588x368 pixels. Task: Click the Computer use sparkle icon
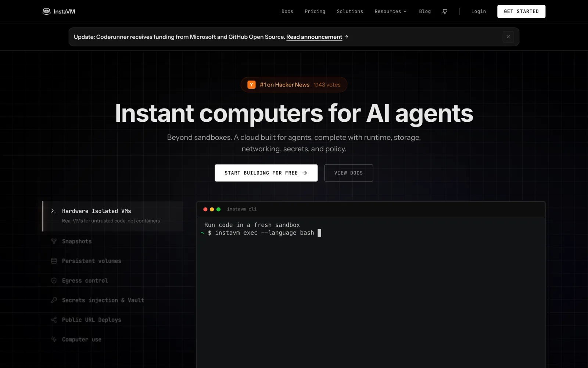pyautogui.click(x=54, y=339)
